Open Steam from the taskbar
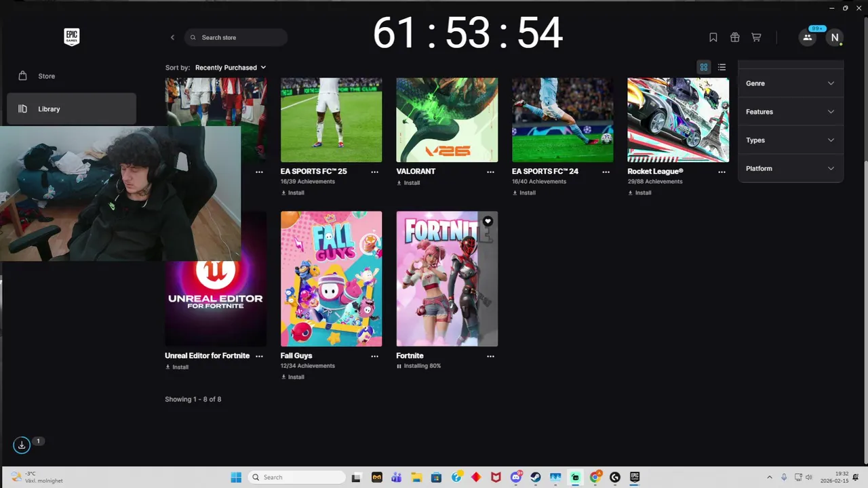Screen dimensions: 868x488 [x=536, y=477]
